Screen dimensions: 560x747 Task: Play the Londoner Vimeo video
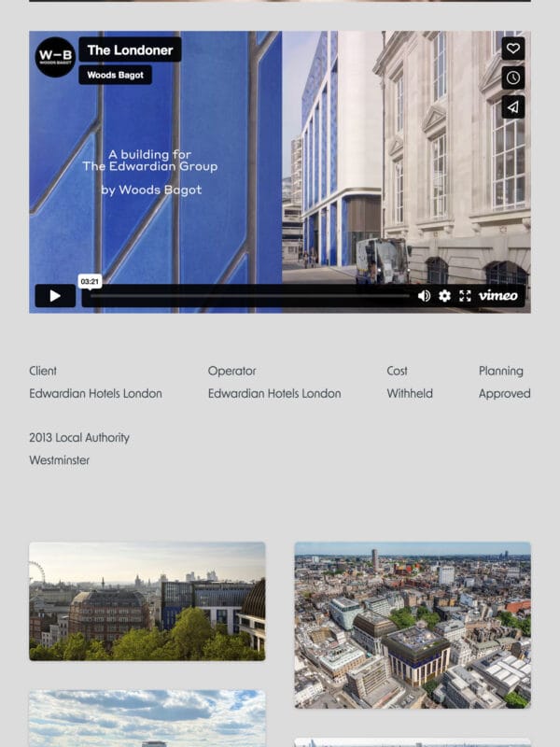tap(55, 296)
